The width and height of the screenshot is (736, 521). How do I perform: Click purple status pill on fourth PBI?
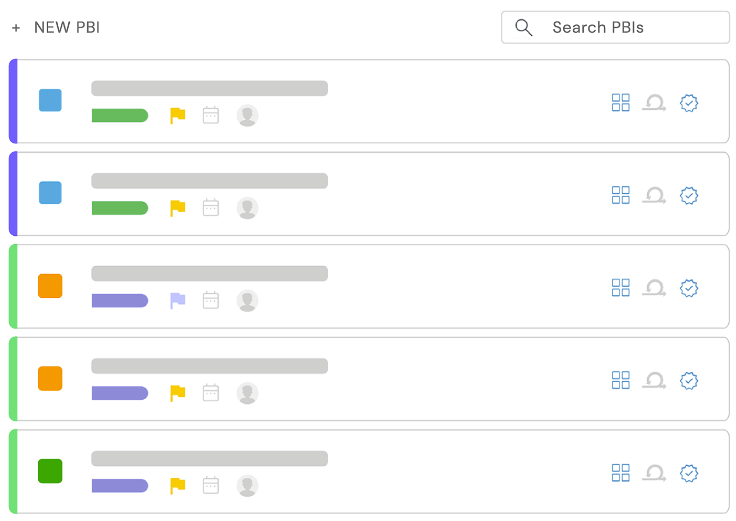coord(120,393)
